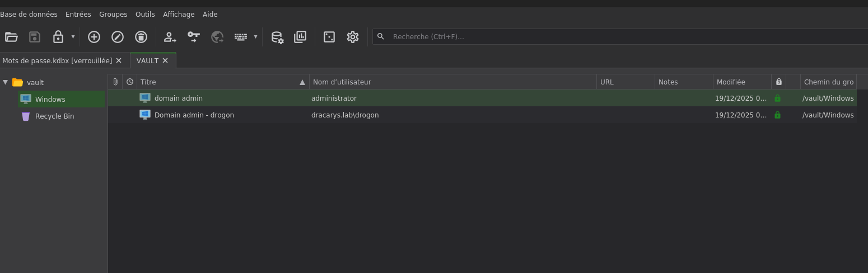868x273 pixels.
Task: Lock the database with the padlock icon
Action: (58, 37)
